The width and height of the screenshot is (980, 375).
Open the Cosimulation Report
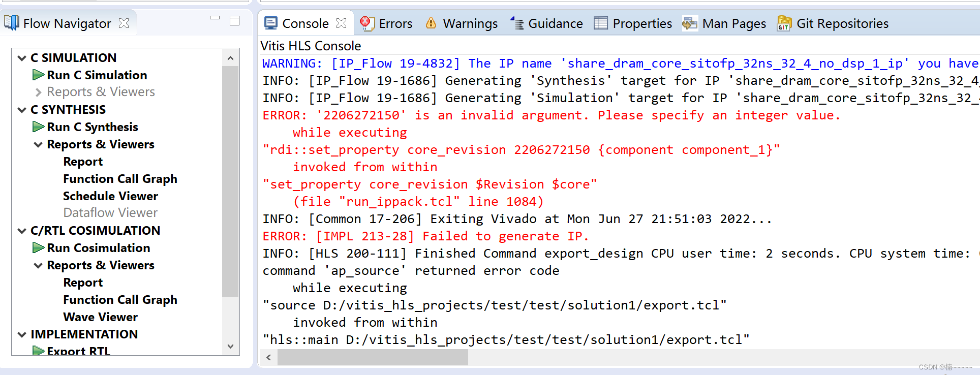point(83,283)
